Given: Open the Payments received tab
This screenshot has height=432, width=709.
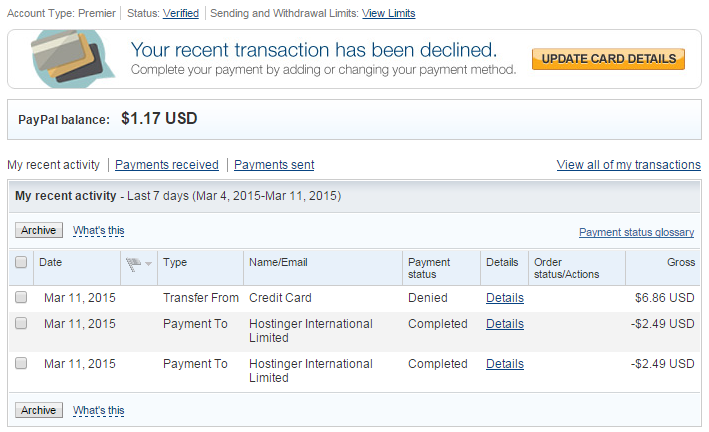Looking at the screenshot, I should point(167,165).
